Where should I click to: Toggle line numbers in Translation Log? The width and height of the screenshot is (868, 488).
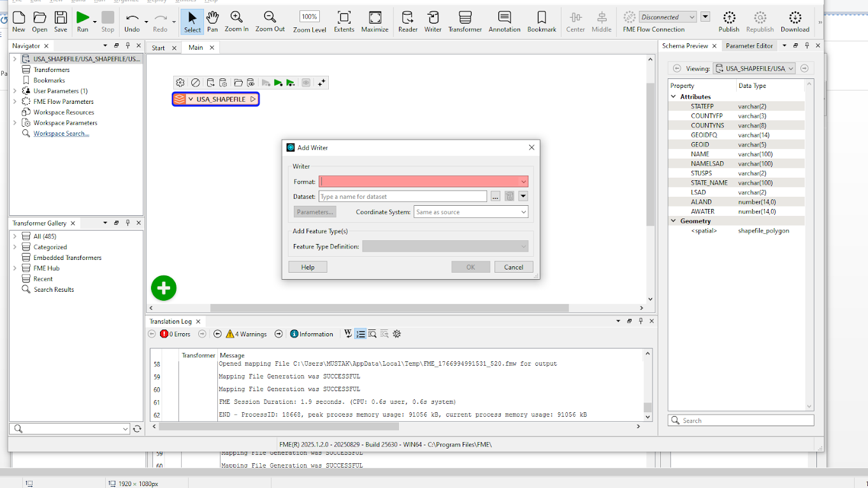pyautogui.click(x=361, y=334)
